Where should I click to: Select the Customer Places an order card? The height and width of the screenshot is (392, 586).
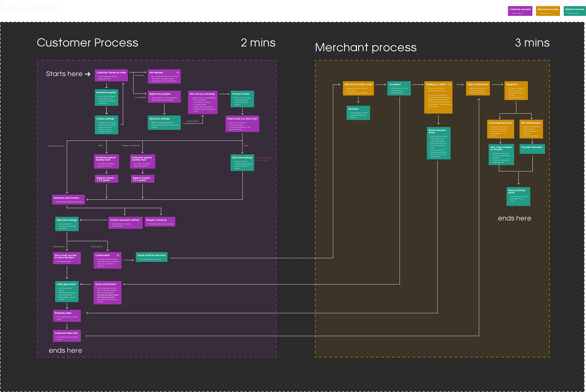pyautogui.click(x=111, y=75)
